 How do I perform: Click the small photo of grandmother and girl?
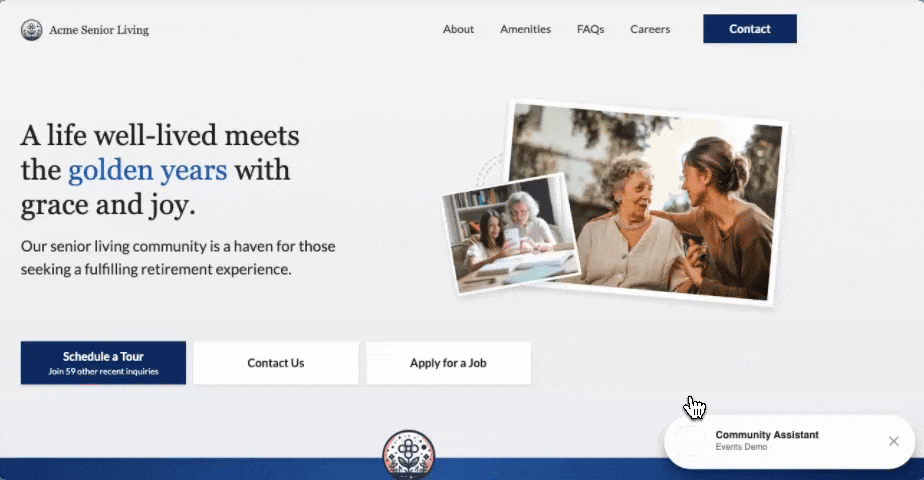(x=510, y=234)
